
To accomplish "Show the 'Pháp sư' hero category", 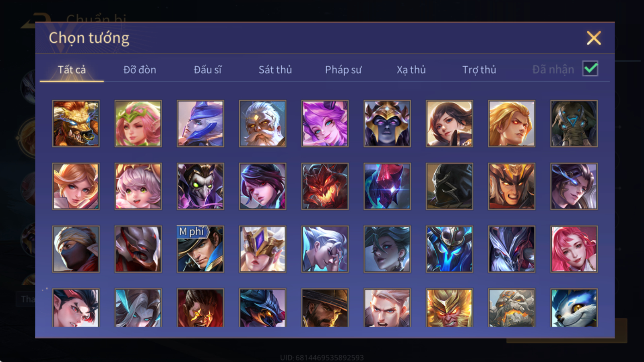I will pyautogui.click(x=343, y=70).
